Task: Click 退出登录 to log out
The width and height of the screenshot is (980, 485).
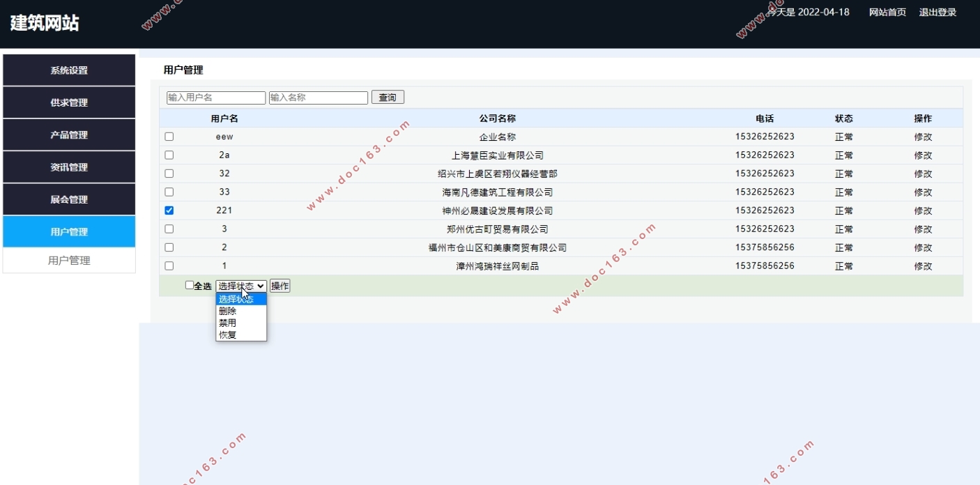Action: [937, 12]
